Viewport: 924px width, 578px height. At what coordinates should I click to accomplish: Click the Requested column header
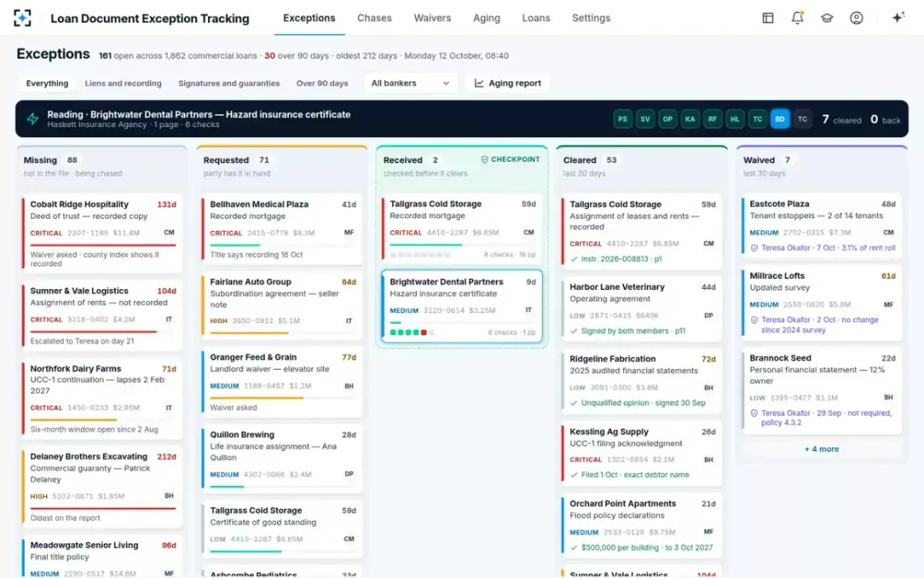[281, 166]
